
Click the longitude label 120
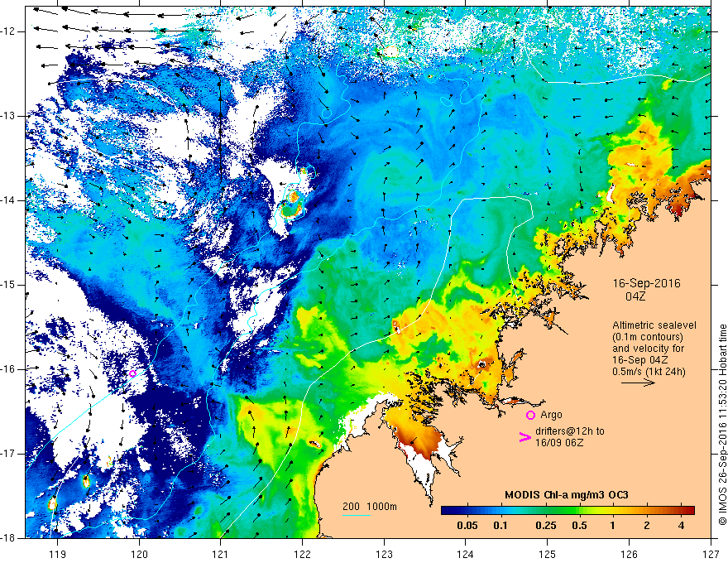pos(139,554)
